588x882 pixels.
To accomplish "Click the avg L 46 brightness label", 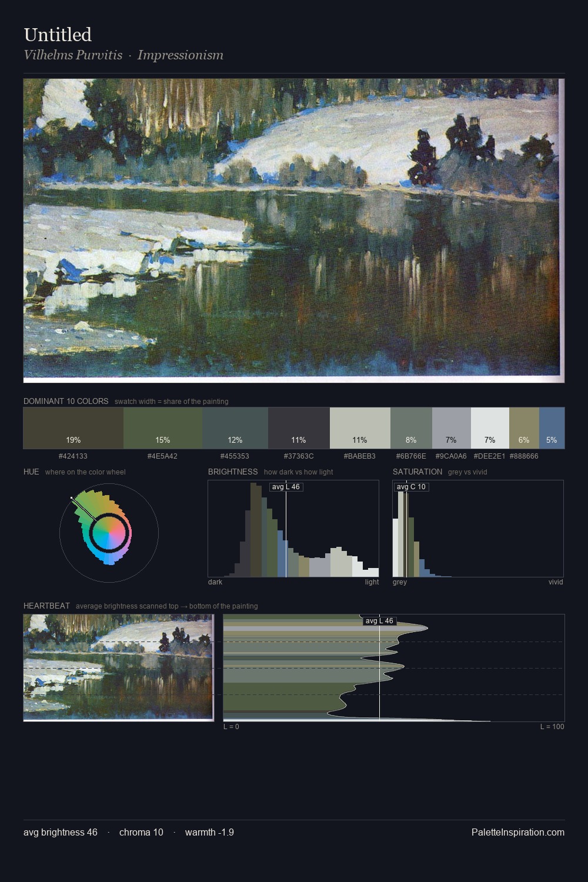I will (x=286, y=487).
